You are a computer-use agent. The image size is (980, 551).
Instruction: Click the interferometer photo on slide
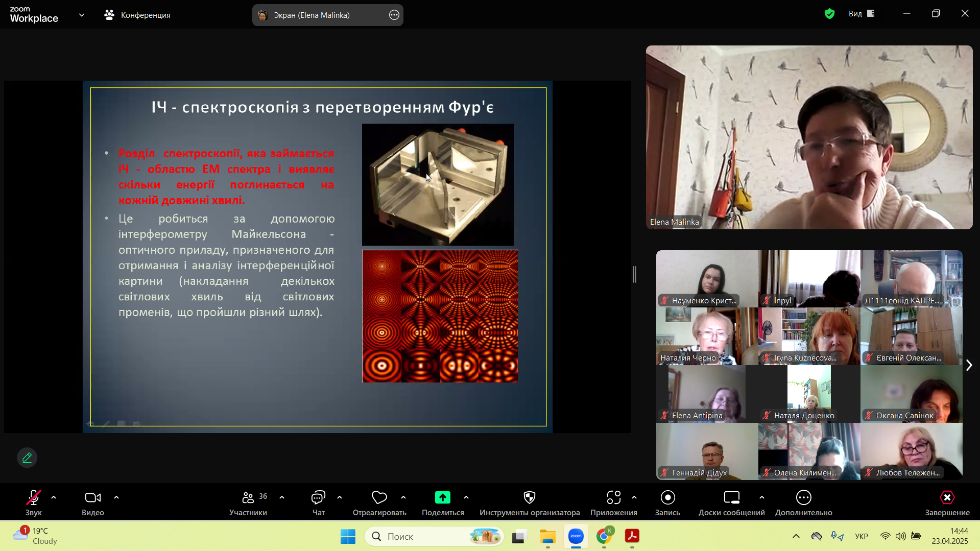438,184
